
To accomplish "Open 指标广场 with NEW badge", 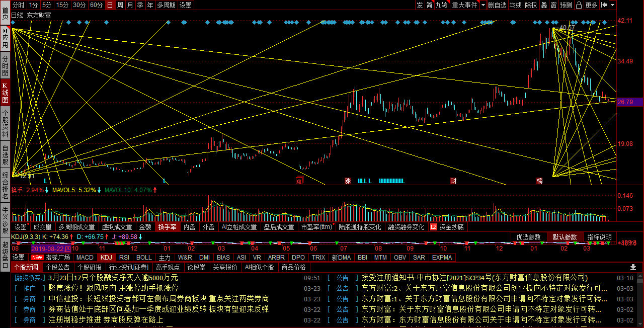I will [51, 257].
